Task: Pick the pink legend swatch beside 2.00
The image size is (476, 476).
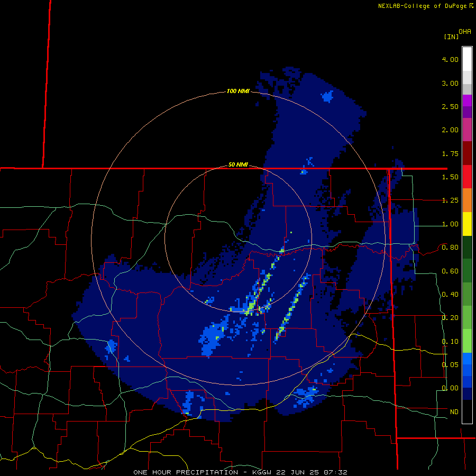Action: (x=467, y=130)
